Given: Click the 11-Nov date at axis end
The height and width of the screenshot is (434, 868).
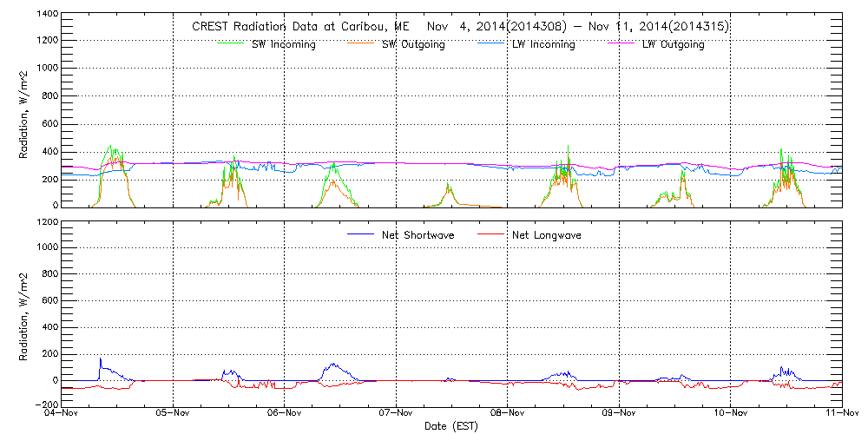Looking at the screenshot, I should tap(841, 414).
